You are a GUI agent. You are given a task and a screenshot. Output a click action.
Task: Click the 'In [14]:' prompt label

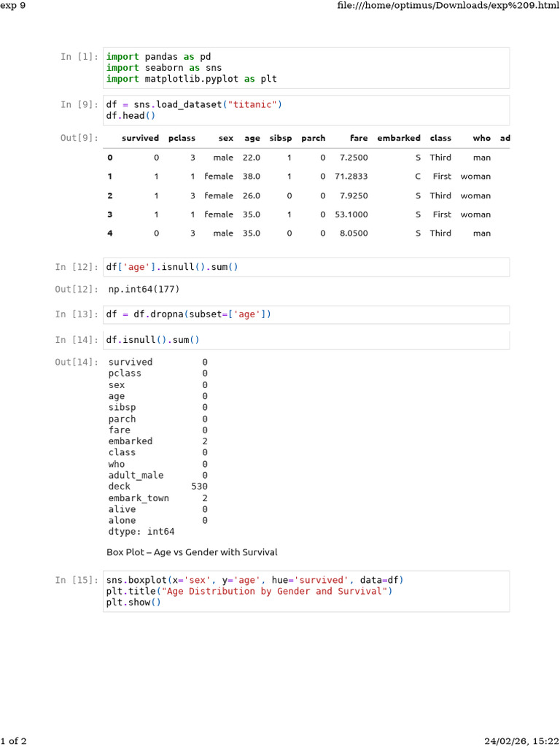77,340
